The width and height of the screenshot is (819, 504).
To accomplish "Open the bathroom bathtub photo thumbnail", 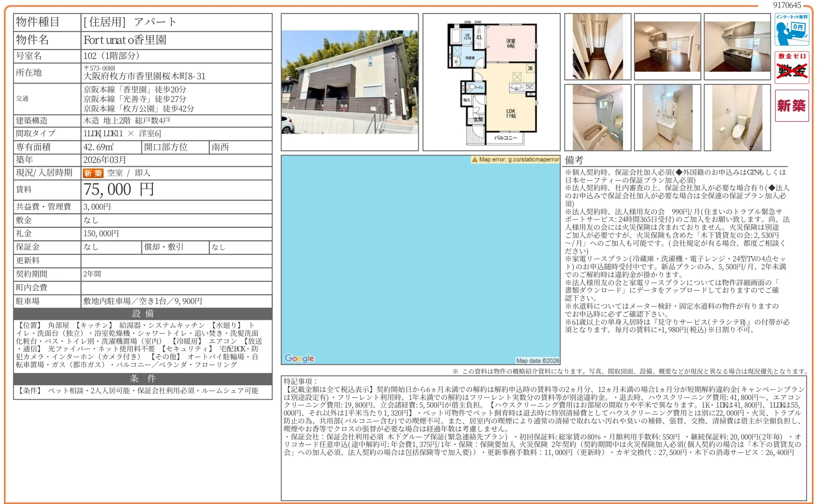I will (598, 118).
